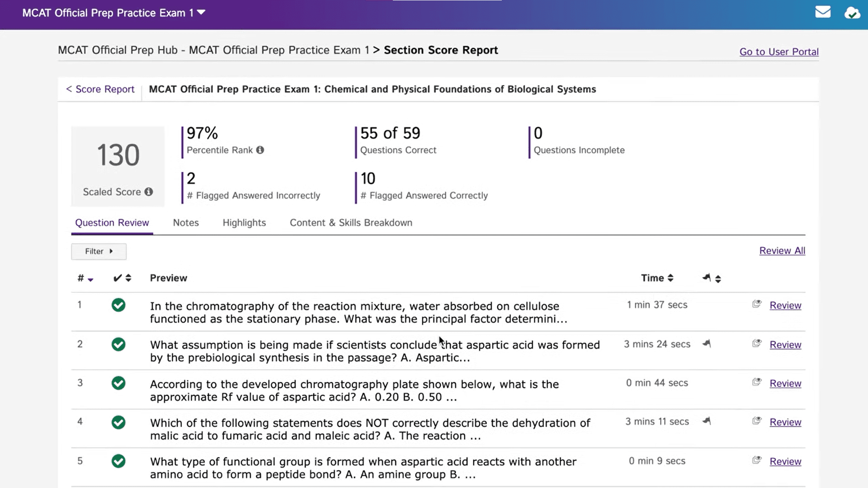Sort by flagged column header

(x=712, y=278)
